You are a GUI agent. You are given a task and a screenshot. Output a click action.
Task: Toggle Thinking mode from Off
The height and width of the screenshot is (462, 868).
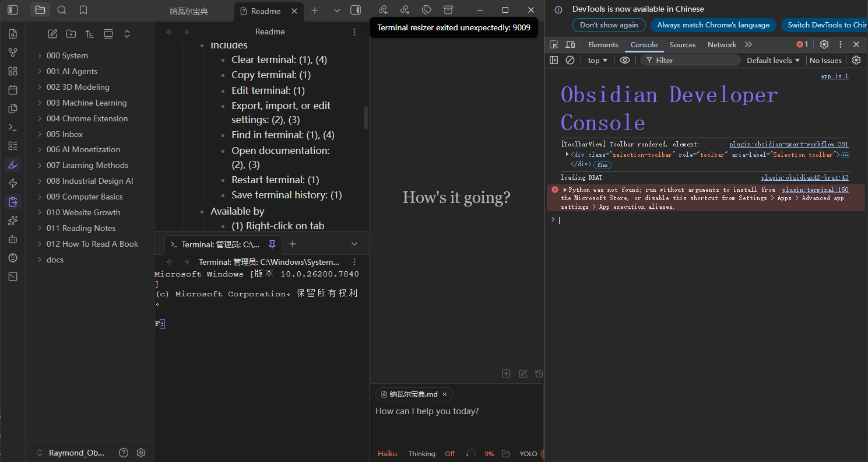click(449, 453)
